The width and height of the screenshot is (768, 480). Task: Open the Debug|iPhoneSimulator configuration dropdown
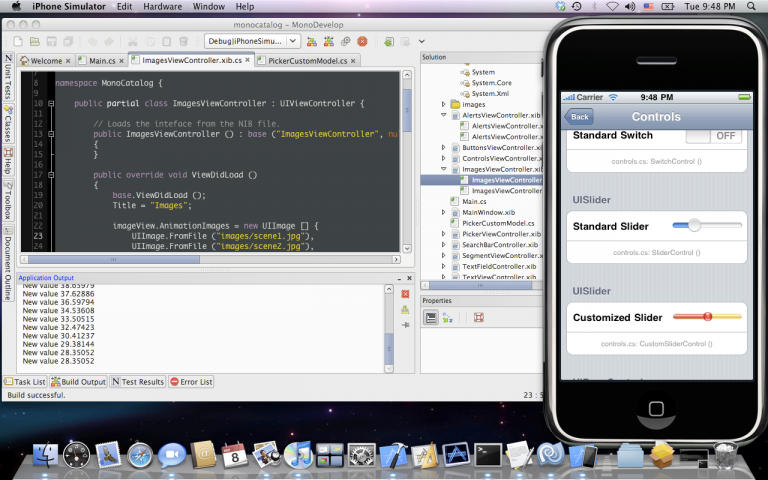252,42
